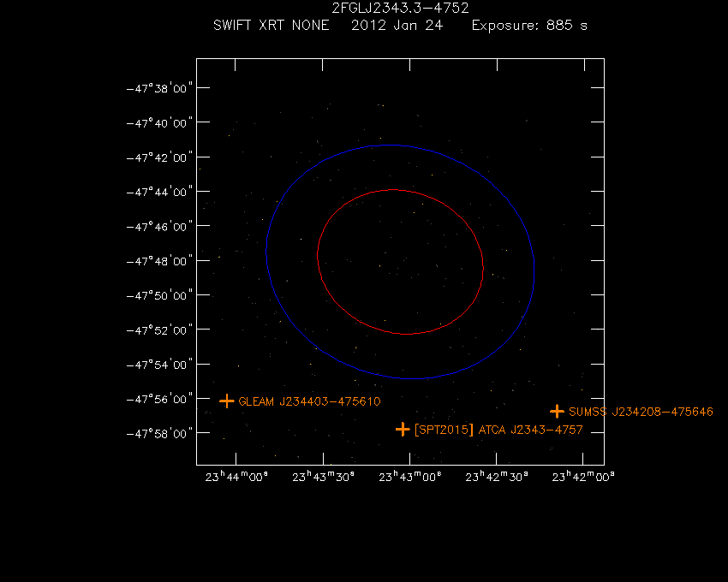728x582 pixels.
Task: Click the declination label -47°48'00"
Action: pos(159,261)
